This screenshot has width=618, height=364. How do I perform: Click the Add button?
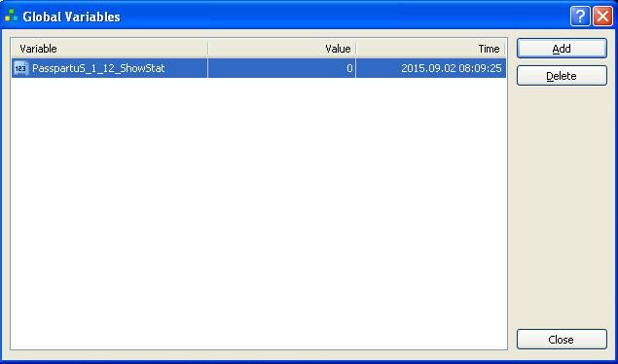[x=562, y=49]
